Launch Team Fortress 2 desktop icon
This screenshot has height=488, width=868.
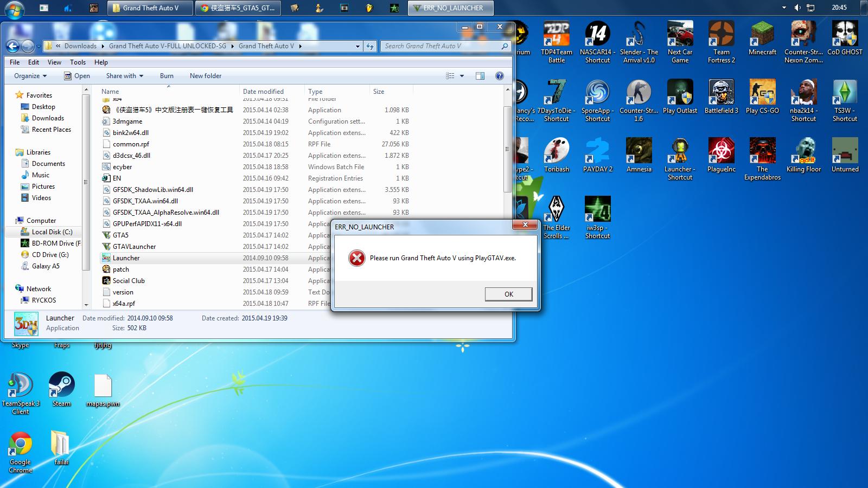(x=721, y=42)
